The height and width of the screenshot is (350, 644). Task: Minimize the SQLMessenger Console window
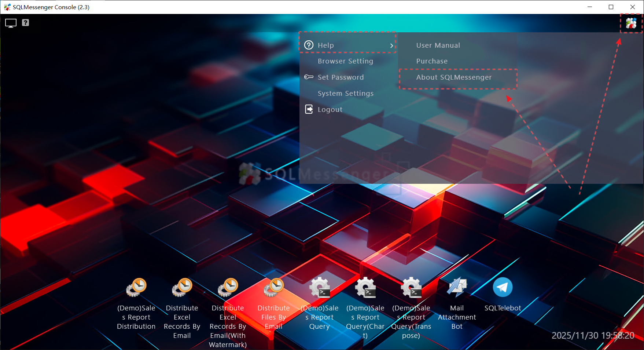coord(590,7)
